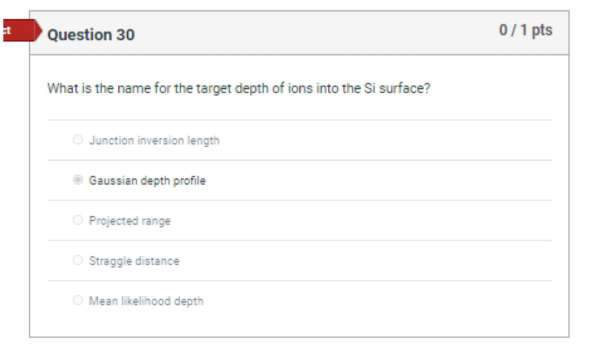Image resolution: width=595 pixels, height=364 pixels.
Task: Choose the Projected range radio button
Action: 78,220
